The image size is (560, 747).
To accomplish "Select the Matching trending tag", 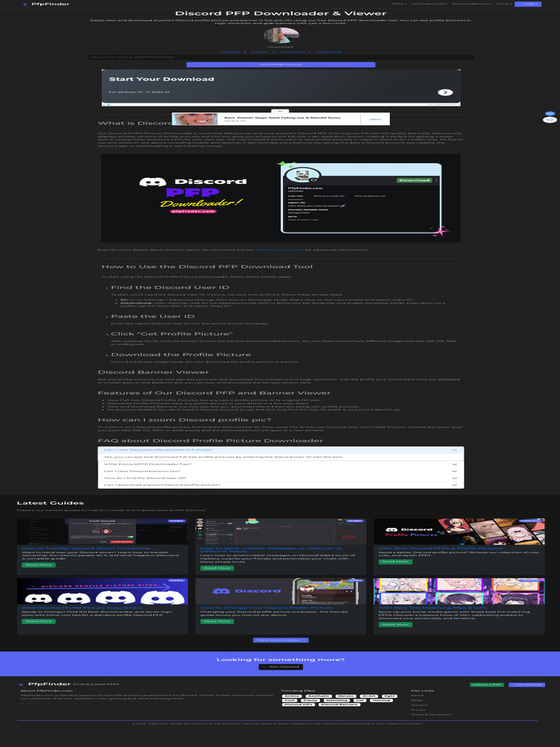I will (337, 700).
